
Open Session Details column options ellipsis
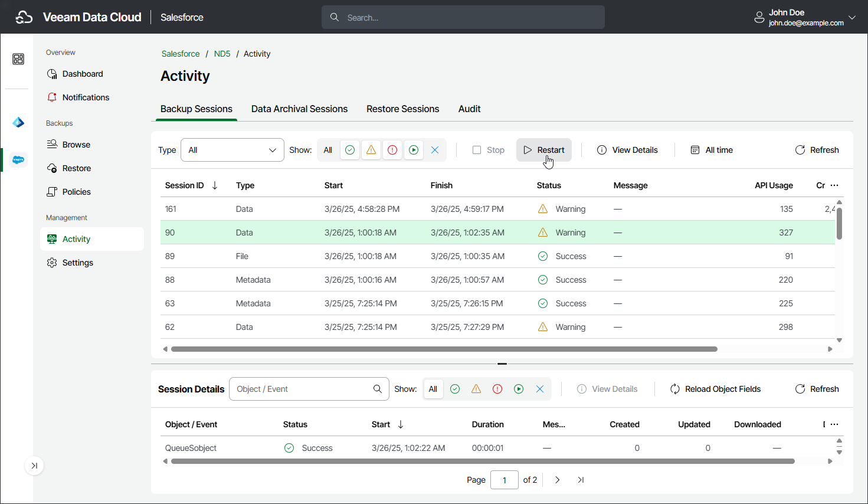click(834, 424)
